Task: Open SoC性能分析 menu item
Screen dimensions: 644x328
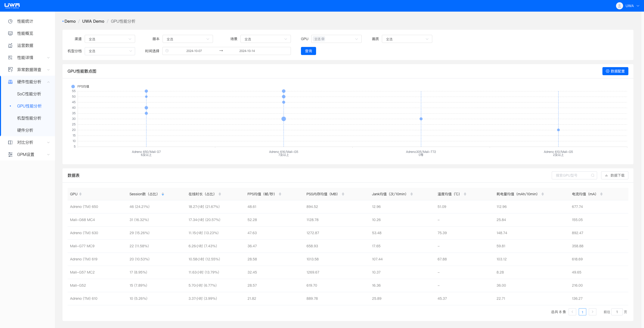Action: point(29,94)
